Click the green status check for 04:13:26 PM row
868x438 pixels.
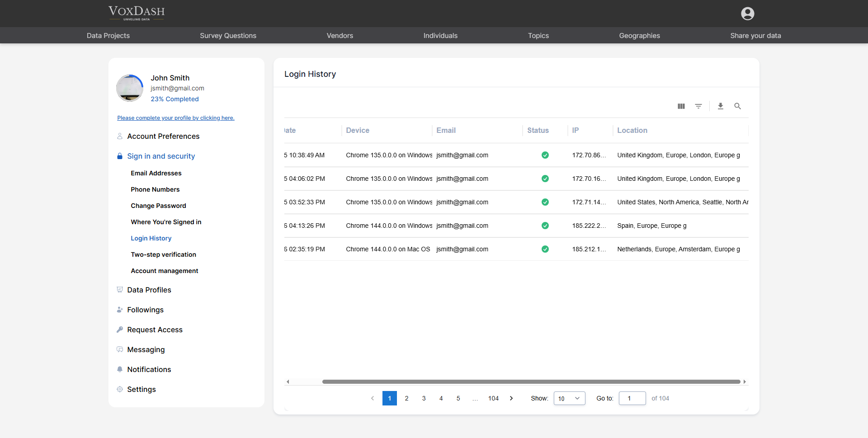(x=545, y=226)
